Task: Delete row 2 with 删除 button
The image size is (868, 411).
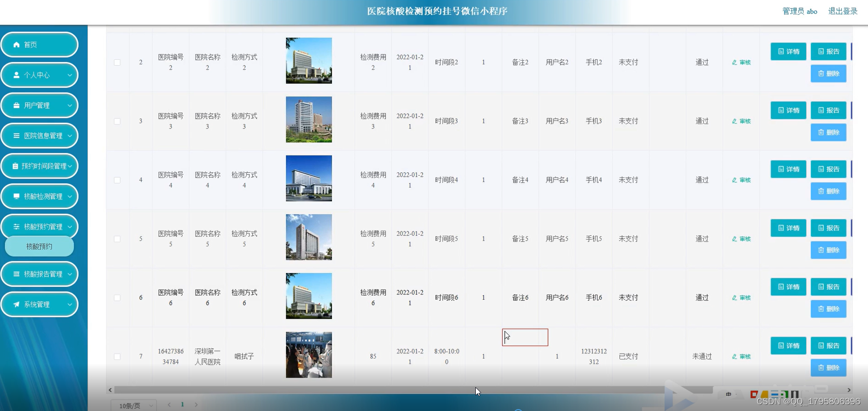Action: 829,74
